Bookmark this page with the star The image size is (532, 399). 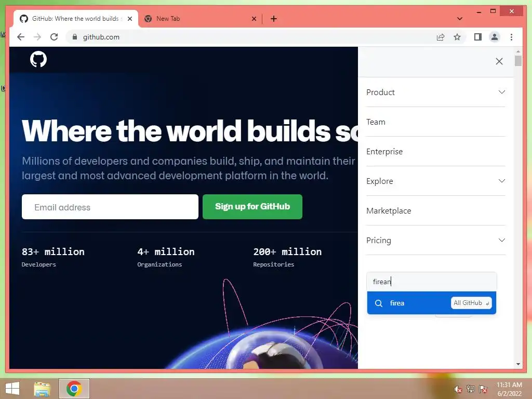[457, 37]
